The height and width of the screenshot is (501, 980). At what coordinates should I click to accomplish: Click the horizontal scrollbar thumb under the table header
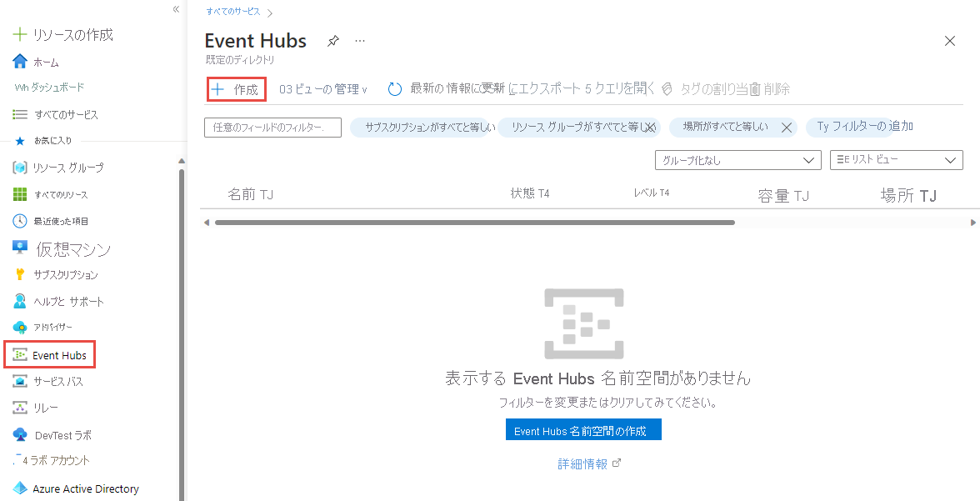(x=475, y=222)
